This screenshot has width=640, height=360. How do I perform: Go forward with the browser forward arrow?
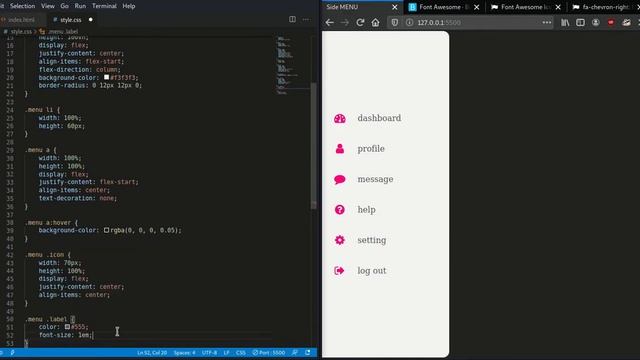[345, 22]
